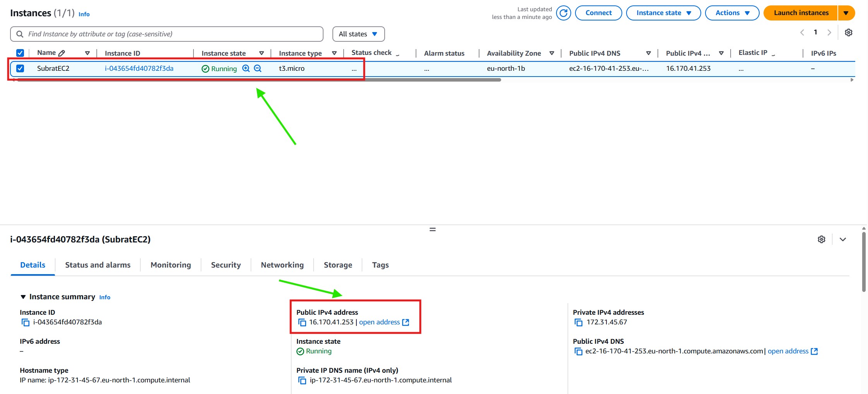Click the refresh instances icon
The height and width of the screenshot is (394, 868).
pyautogui.click(x=563, y=13)
